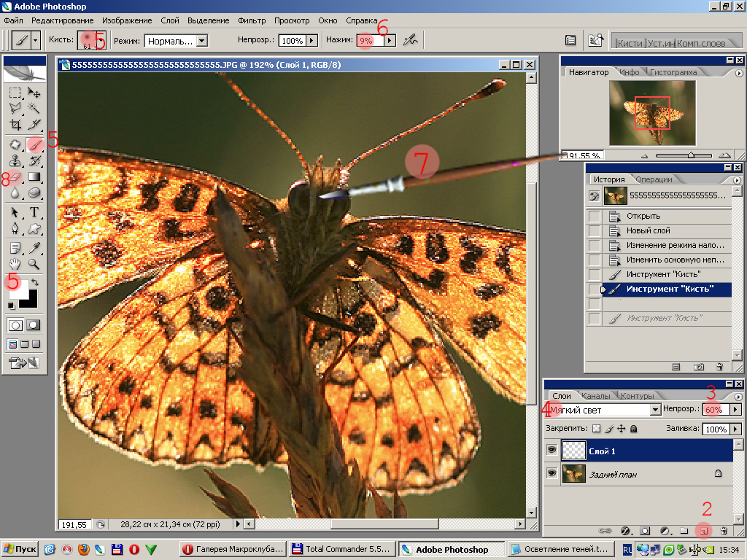Viewport: 747px width, 560px height.
Task: Toggle lock transparent pixels checkbox
Action: pos(595,429)
